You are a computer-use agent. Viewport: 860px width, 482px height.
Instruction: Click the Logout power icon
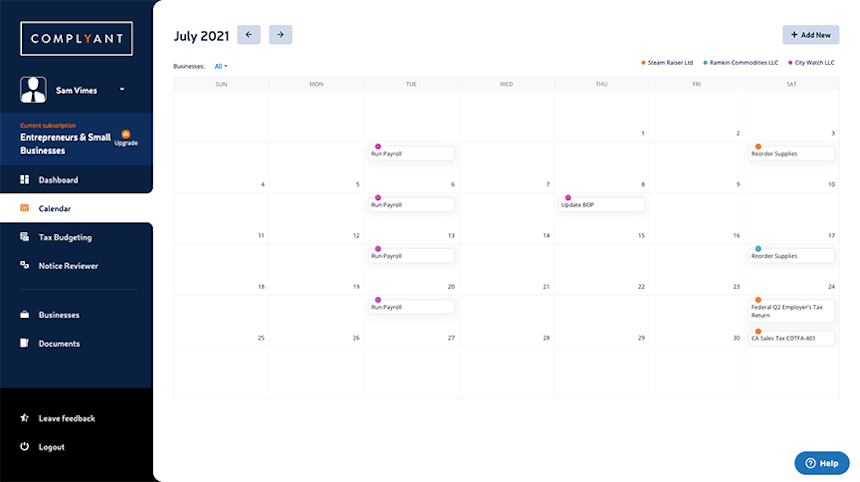[25, 446]
